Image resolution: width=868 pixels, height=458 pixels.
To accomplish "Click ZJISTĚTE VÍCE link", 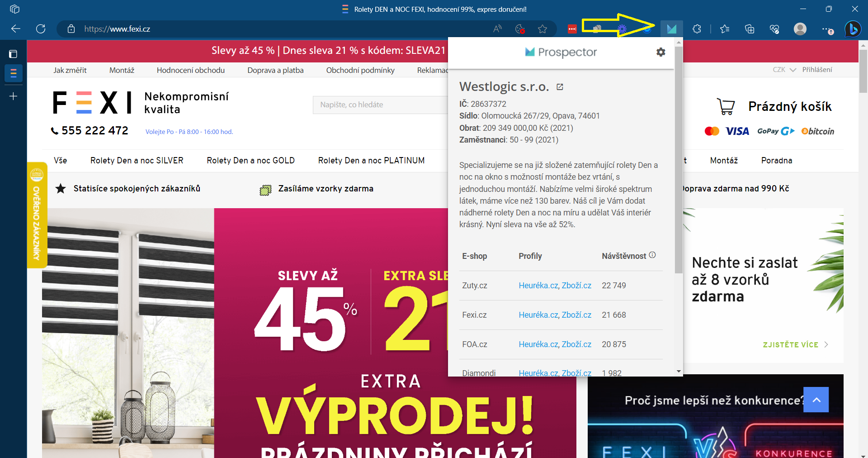I will 795,345.
